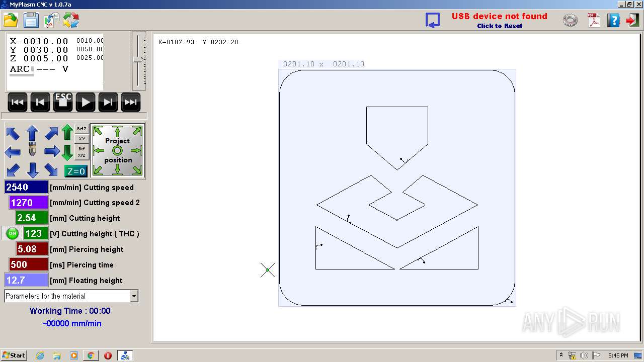Viewport: 644px width, 362px height.
Task: Start cutting with play button
Action: point(86,102)
